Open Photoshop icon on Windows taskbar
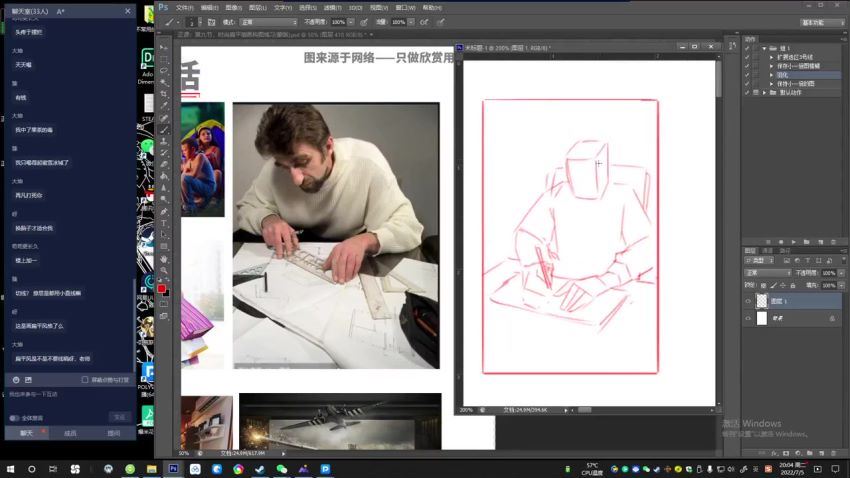Image resolution: width=850 pixels, height=478 pixels. point(173,469)
